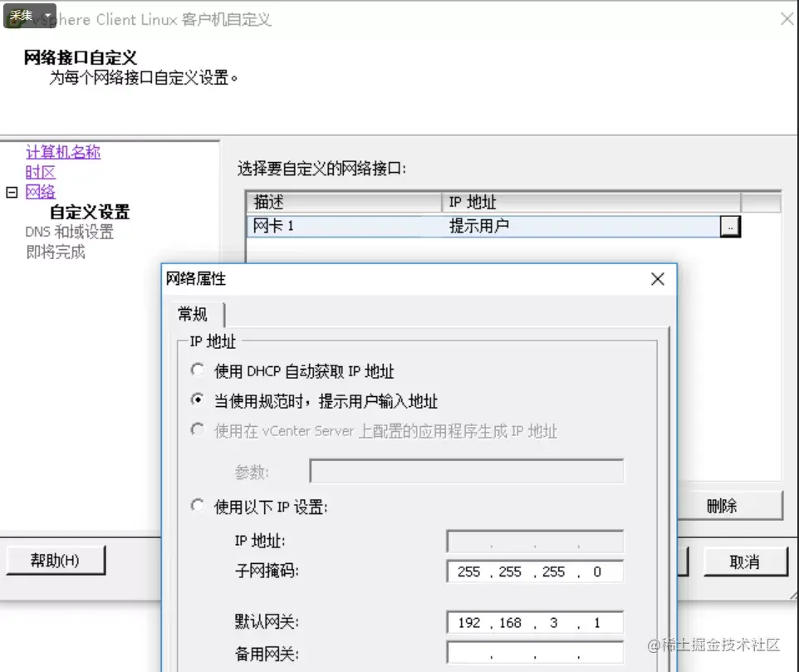Open the 计算机名称 settings page
The height and width of the screenshot is (672, 799).
61,151
